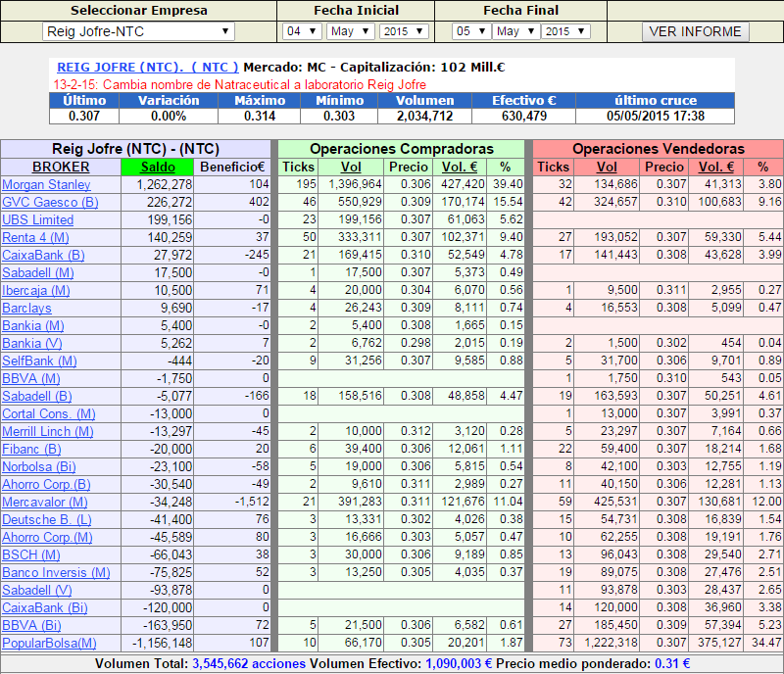Sort by Vol. € under Operaciones Vendedoras
The height and width of the screenshot is (674, 784).
pyautogui.click(x=716, y=167)
